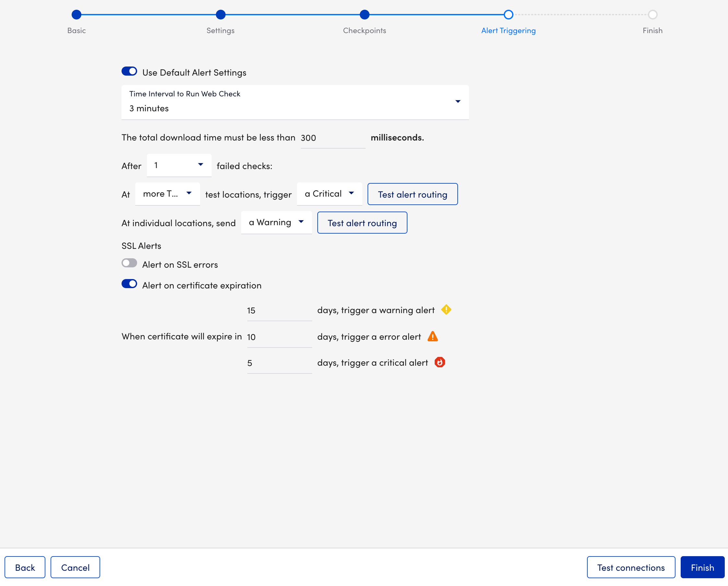
Task: Test alert routing for Warning send
Action: pyautogui.click(x=362, y=222)
